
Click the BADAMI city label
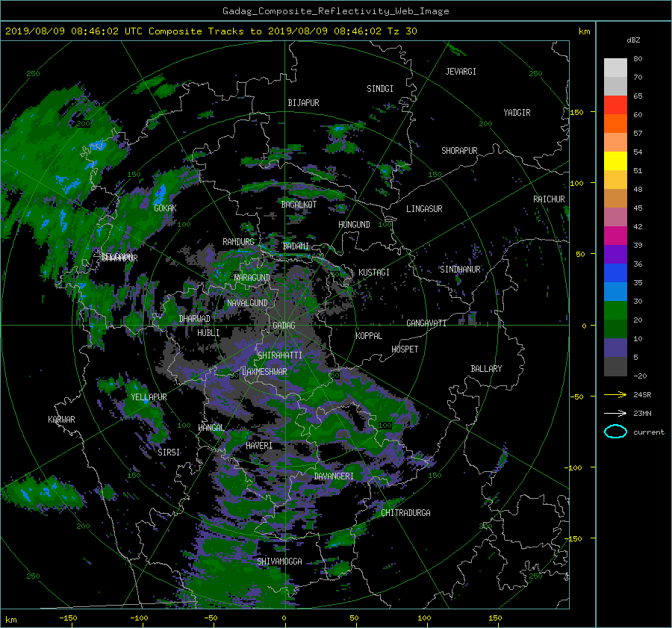click(x=296, y=246)
